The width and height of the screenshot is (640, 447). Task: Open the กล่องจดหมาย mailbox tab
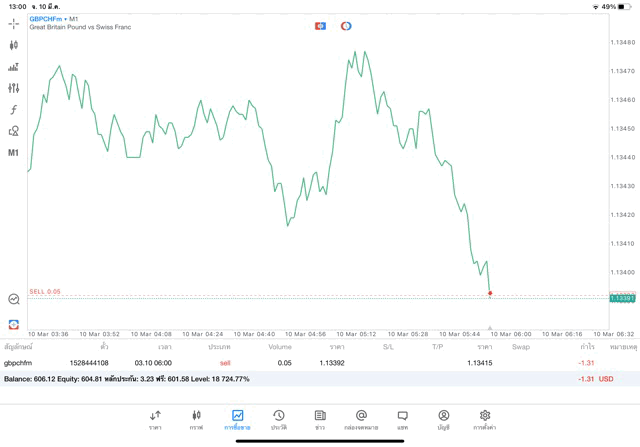(361, 419)
